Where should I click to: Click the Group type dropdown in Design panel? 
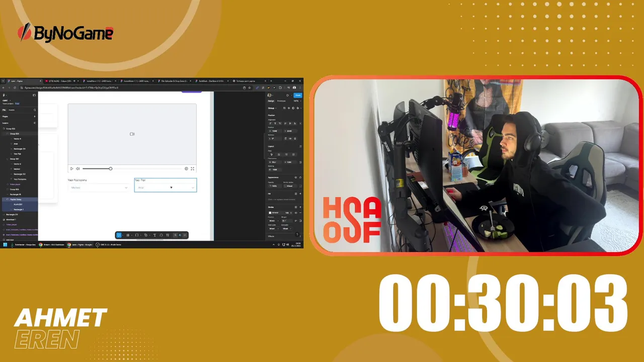(271, 108)
